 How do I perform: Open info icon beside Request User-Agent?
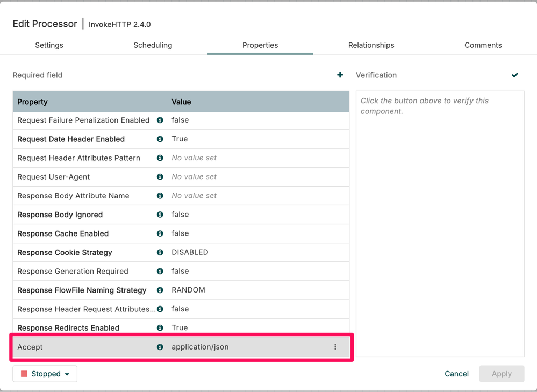(x=160, y=177)
